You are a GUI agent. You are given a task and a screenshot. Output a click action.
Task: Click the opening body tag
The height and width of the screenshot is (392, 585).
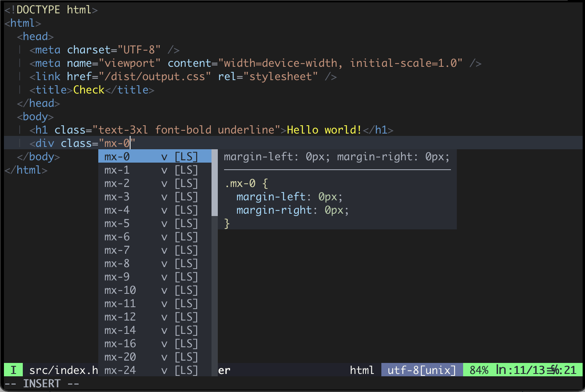coord(35,117)
